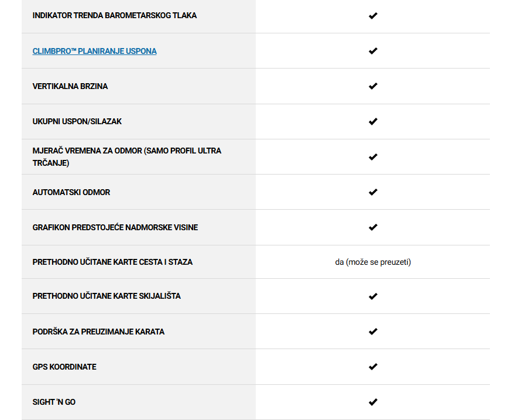Click checkmark for Mjerač vremena za odmor
Viewport: 511px width, 420px height.
373,157
